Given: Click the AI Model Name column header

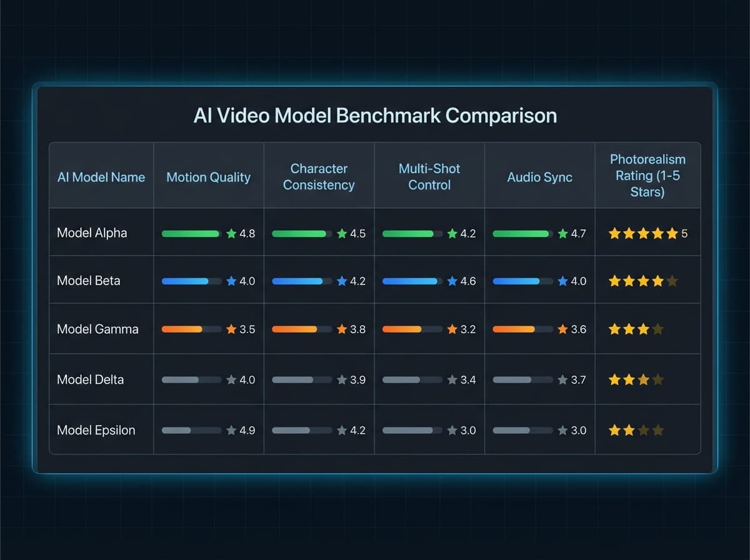Looking at the screenshot, I should coord(101,177).
